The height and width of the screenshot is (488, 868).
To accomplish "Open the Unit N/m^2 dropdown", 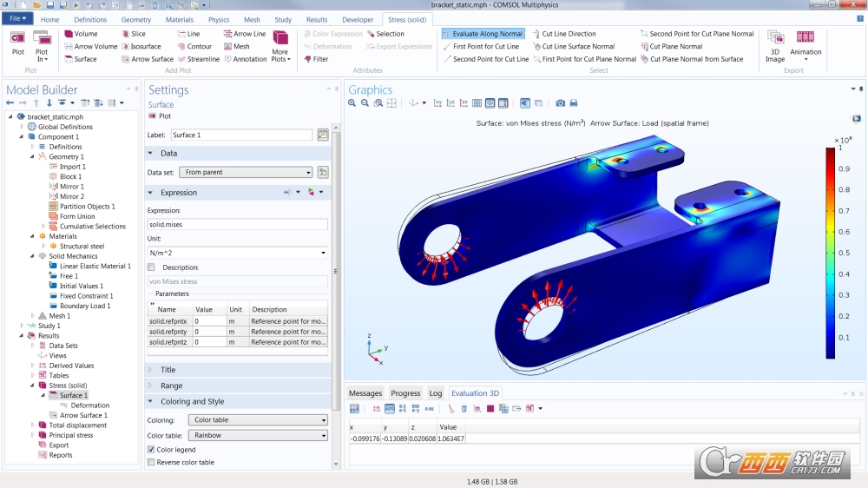I will (238, 253).
